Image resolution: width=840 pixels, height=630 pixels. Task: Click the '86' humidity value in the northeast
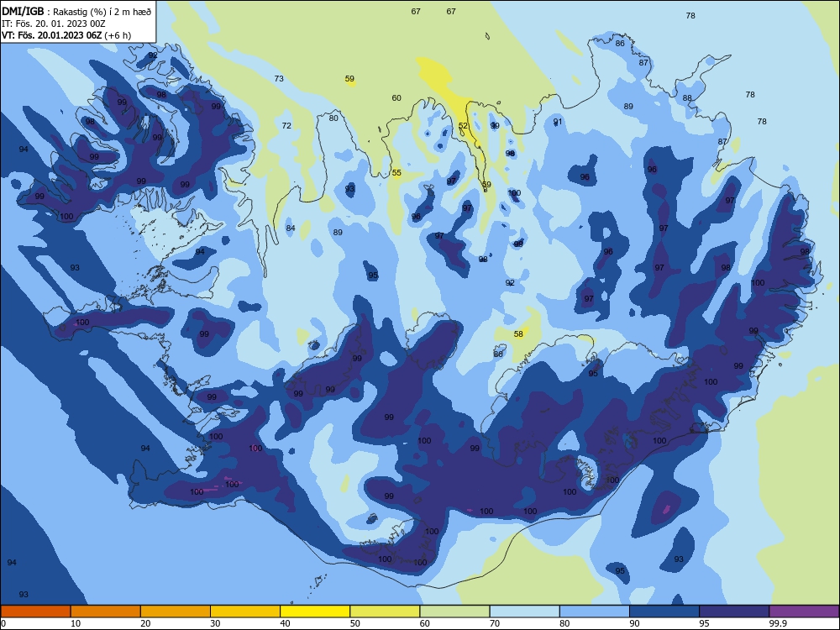click(x=620, y=44)
